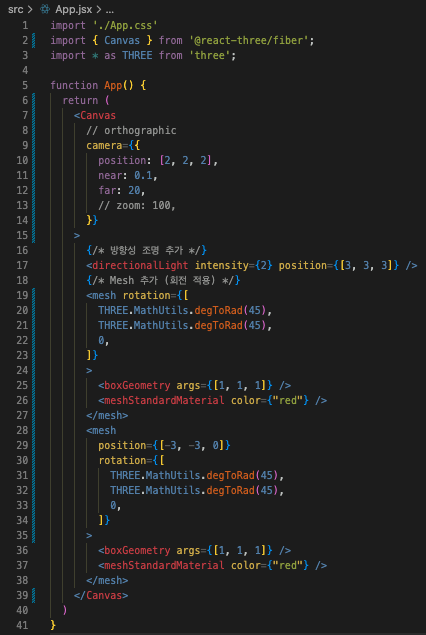426x635 pixels.
Task: Click the "// orthographic" comment
Action: tap(131, 130)
